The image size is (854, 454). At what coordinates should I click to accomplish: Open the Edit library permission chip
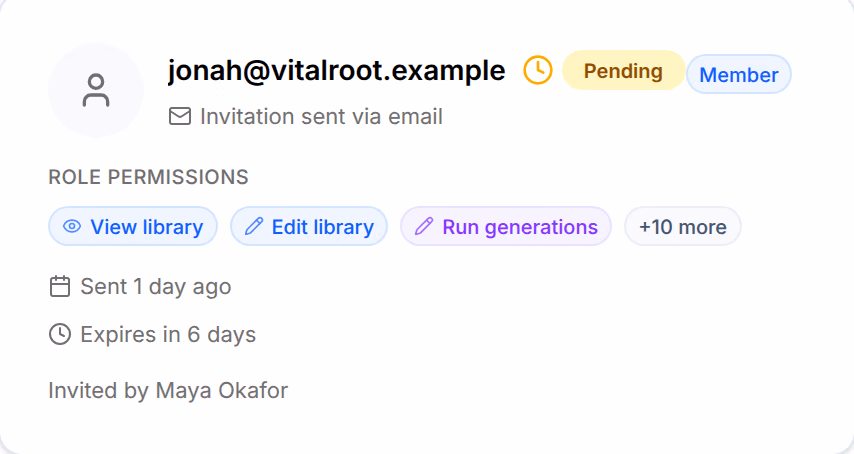(309, 226)
